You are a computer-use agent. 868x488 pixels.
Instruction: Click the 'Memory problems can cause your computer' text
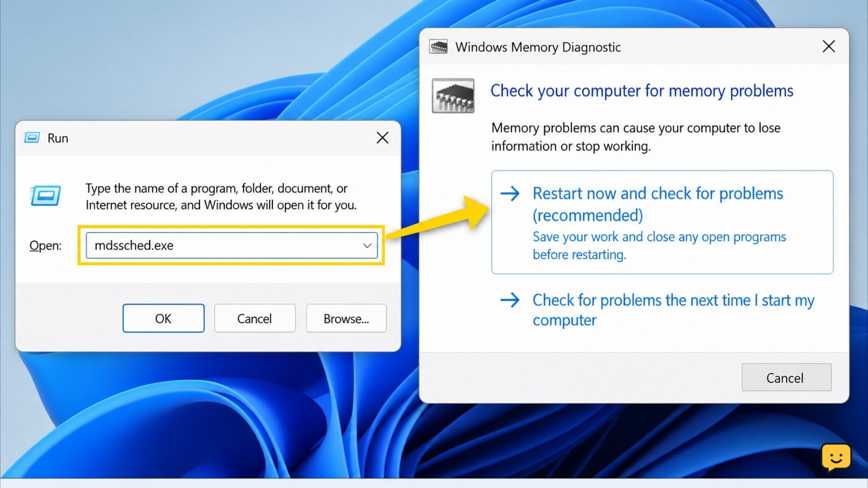[x=636, y=137]
